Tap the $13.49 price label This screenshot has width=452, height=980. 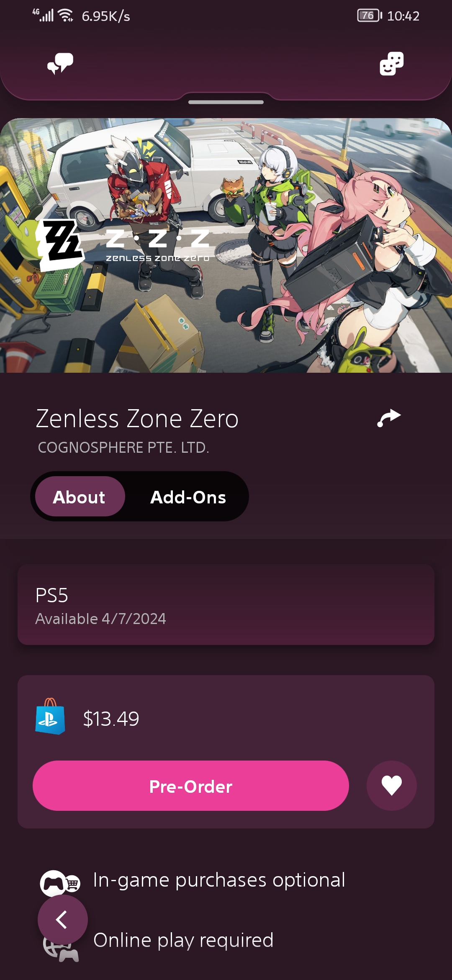111,717
